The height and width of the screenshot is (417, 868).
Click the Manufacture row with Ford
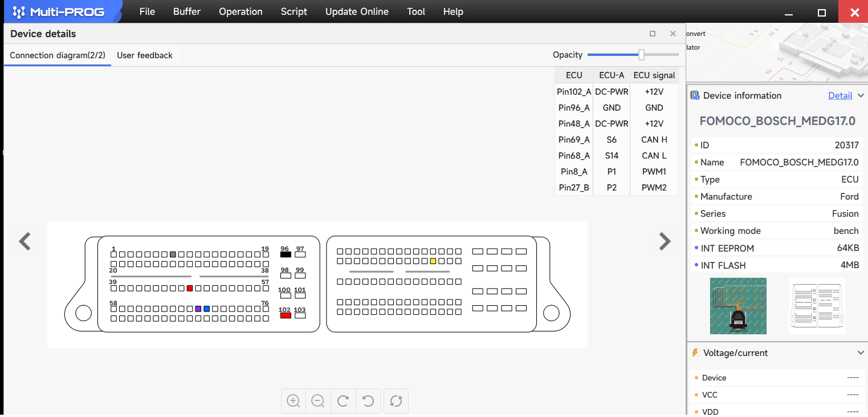pos(776,196)
